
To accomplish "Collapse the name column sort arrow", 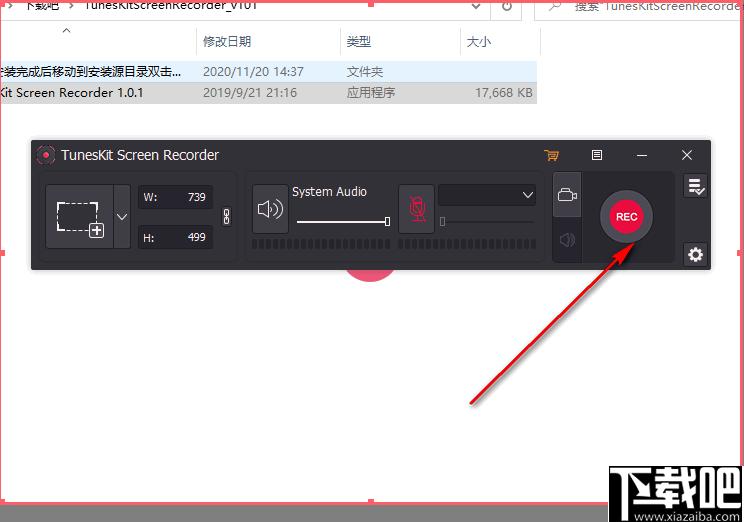I will [66, 31].
